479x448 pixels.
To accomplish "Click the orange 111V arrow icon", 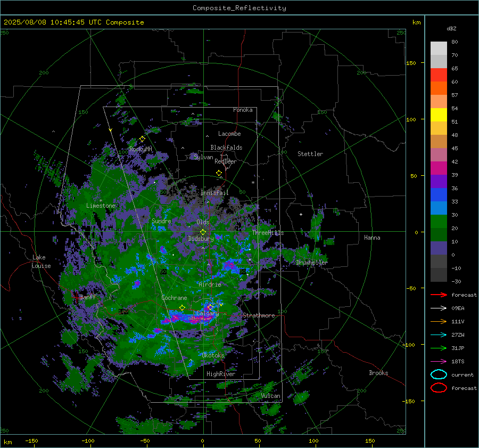I will click(x=439, y=321).
